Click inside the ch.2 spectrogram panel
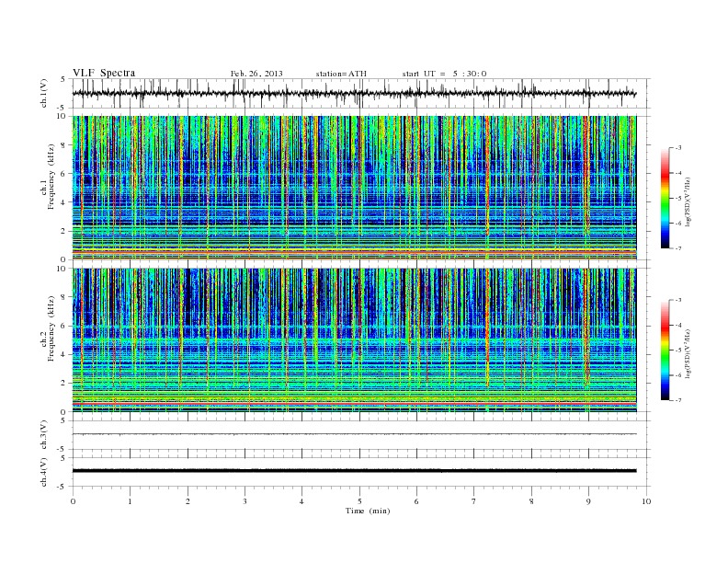The height and width of the screenshot is (563, 728). click(354, 340)
